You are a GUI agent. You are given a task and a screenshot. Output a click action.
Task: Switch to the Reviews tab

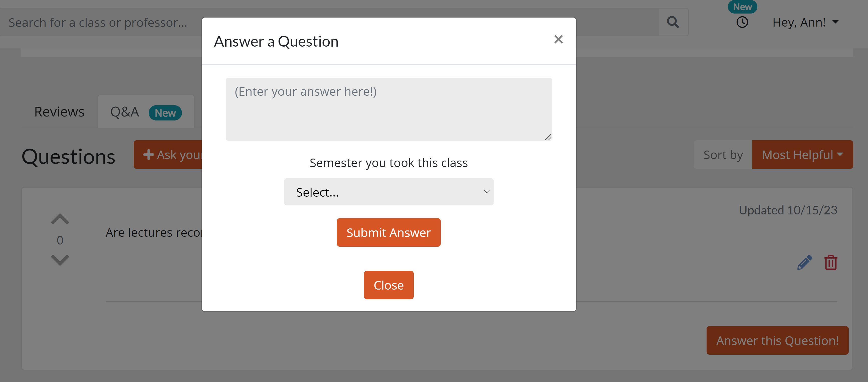(59, 111)
